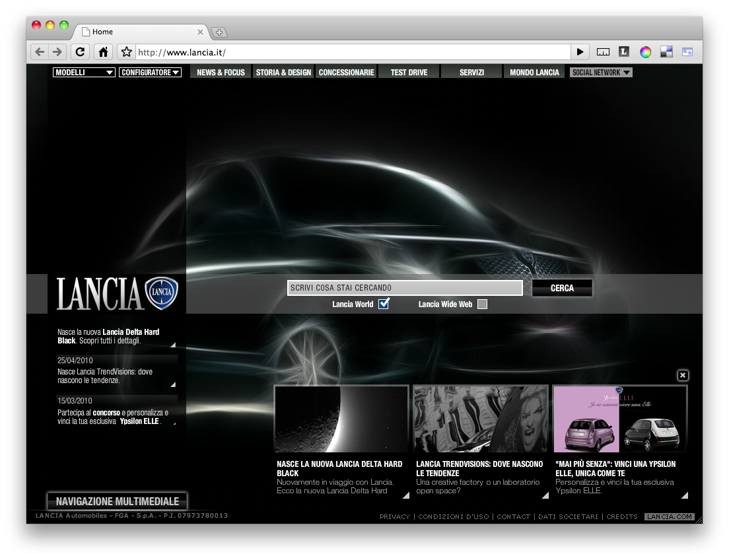Bookmark this page with the star icon
The width and height of the screenshot is (729, 560).
tap(127, 52)
